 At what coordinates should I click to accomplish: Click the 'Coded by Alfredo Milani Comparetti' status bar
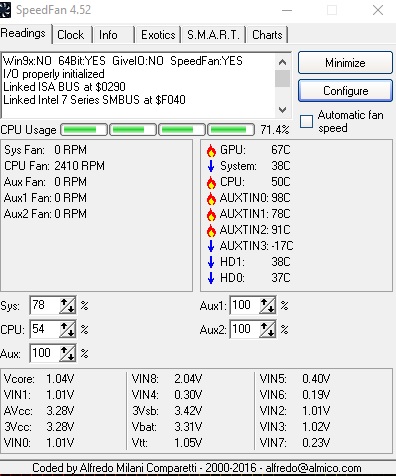click(x=197, y=468)
